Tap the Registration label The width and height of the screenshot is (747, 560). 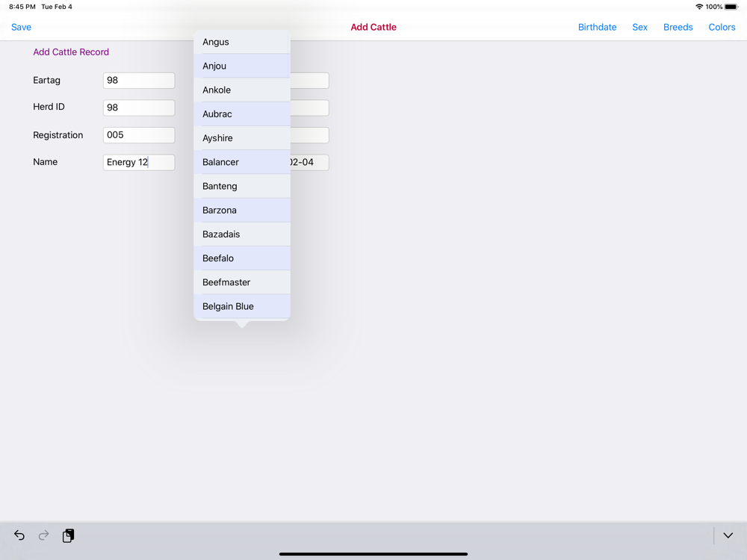[x=58, y=134]
